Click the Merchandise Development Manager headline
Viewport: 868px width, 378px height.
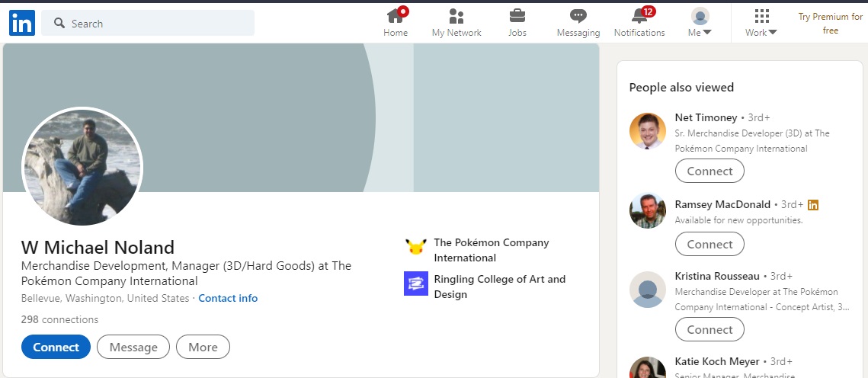[x=186, y=273]
